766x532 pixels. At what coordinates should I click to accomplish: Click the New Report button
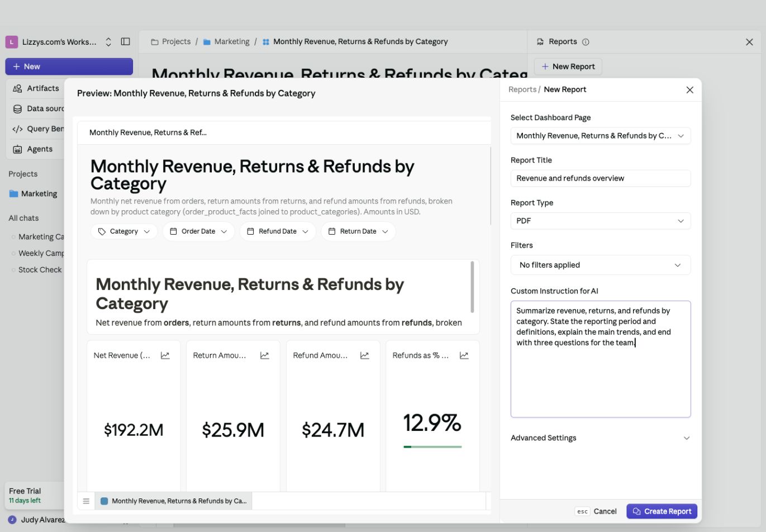[568, 66]
